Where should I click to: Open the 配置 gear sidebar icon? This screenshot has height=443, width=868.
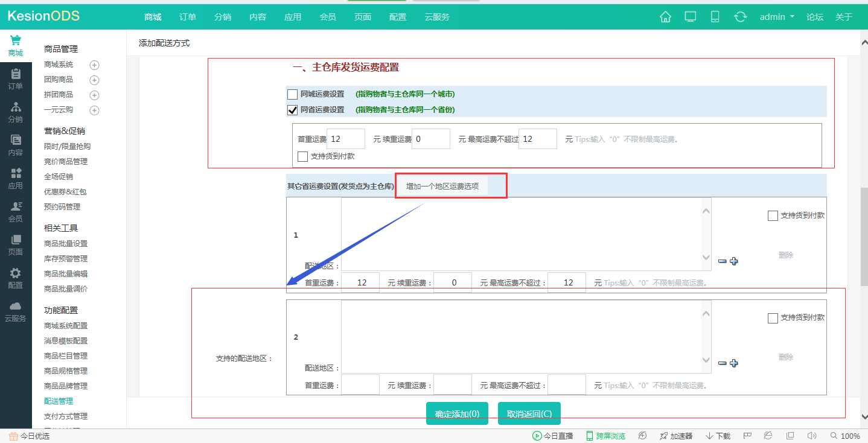coord(16,273)
